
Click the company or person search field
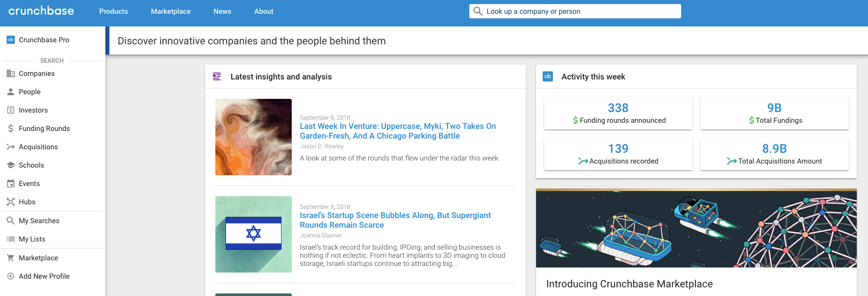pos(580,11)
